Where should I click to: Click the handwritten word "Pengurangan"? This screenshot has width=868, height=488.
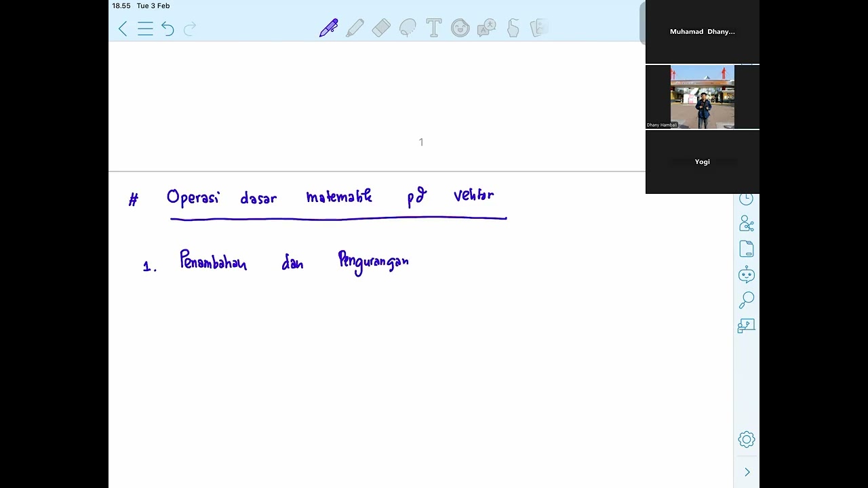[x=374, y=263]
